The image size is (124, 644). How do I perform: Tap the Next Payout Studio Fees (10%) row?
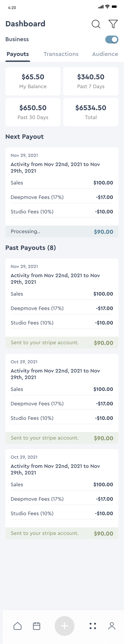pyautogui.click(x=62, y=212)
